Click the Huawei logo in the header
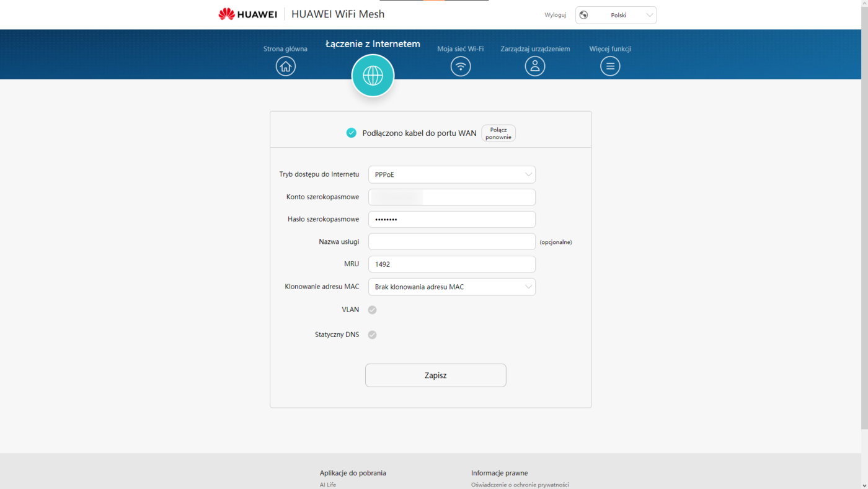This screenshot has height=489, width=868. point(247,14)
